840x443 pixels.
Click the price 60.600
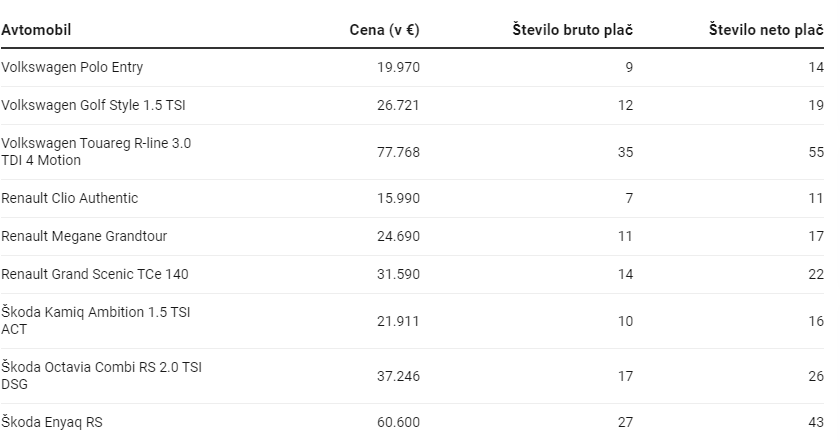point(398,422)
